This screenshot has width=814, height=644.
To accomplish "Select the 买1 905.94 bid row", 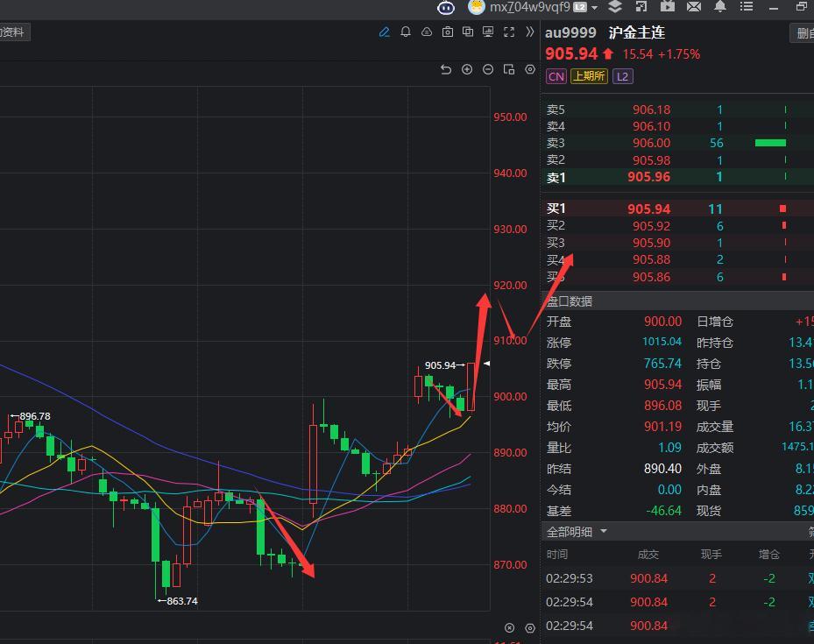I will click(677, 209).
